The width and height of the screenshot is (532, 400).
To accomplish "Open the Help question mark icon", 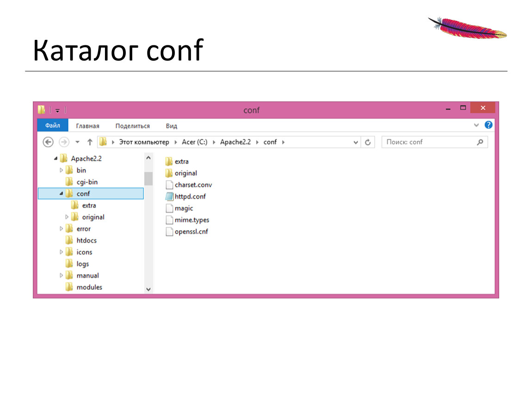I will 488,125.
